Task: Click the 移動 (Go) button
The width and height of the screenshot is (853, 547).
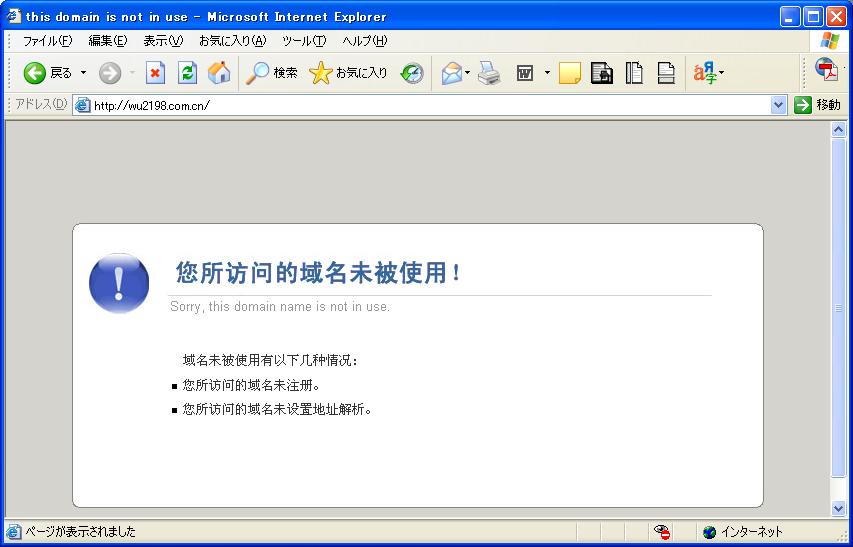Action: 818,105
